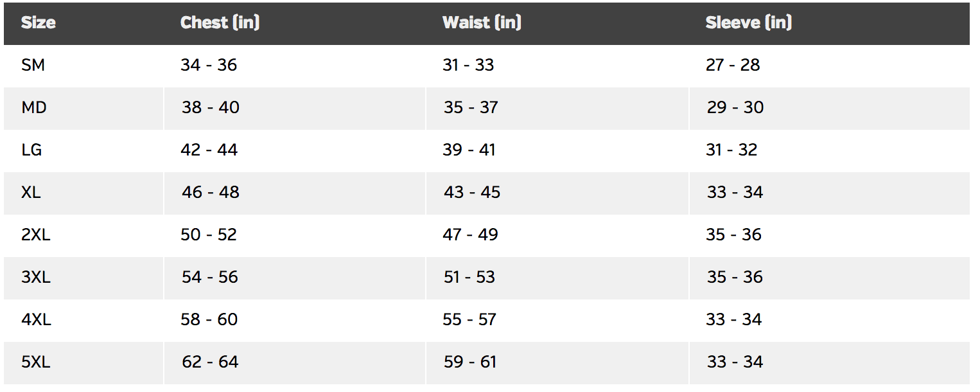
Task: Click the Size column header
Action: [x=39, y=23]
